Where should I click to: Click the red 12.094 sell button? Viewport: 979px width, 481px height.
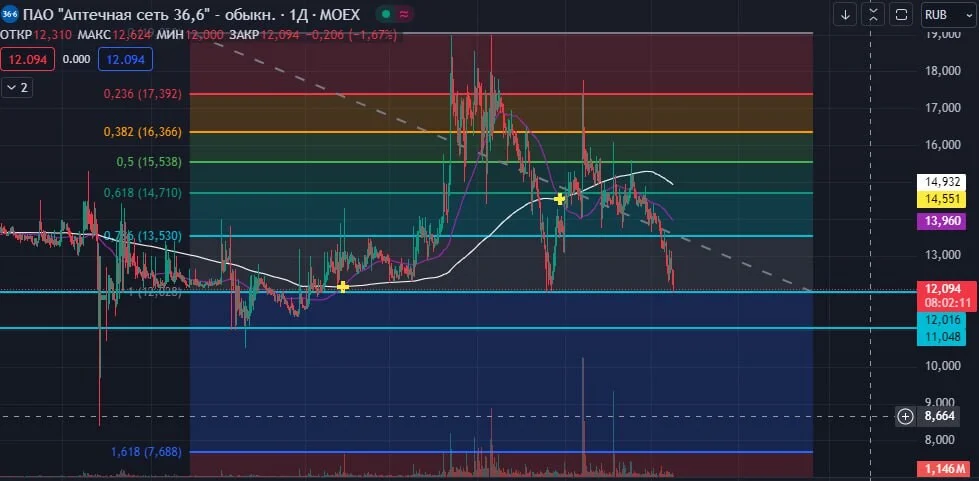coord(28,60)
